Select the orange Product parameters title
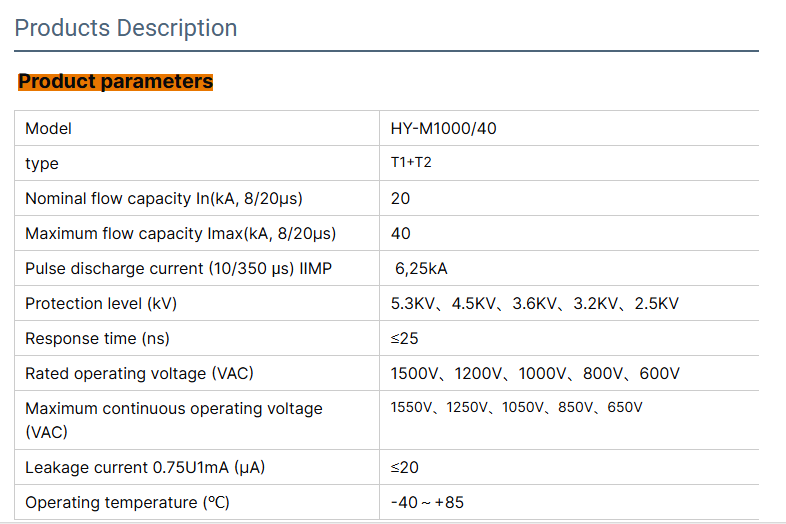Image resolution: width=786 pixels, height=524 pixels. point(116,82)
